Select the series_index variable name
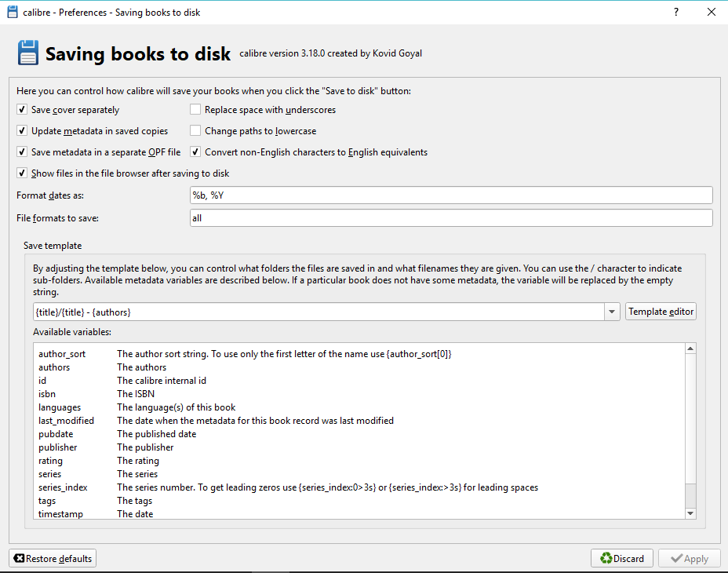 click(63, 487)
